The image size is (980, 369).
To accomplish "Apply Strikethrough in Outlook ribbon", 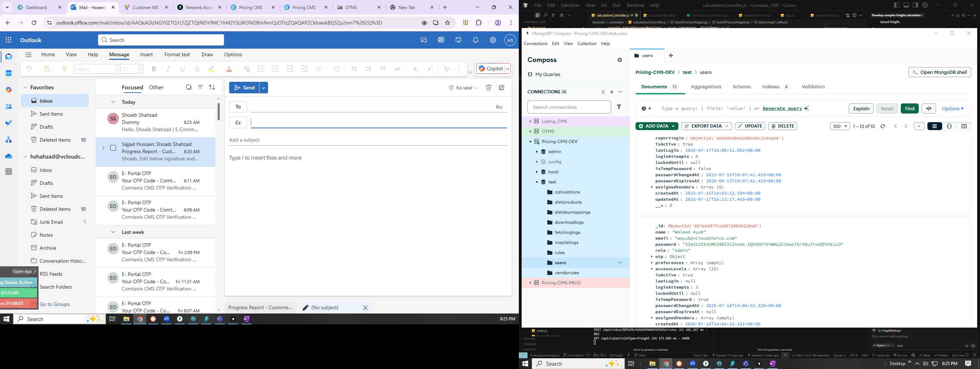I will (x=197, y=69).
